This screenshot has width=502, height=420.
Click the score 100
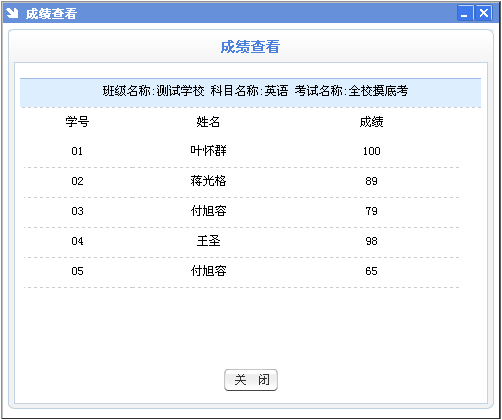point(372,151)
